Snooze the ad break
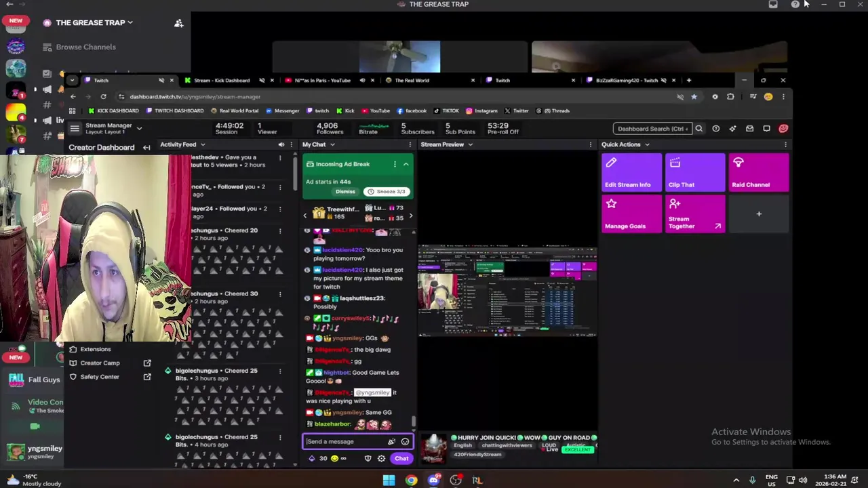The height and width of the screenshot is (488, 868). [387, 192]
